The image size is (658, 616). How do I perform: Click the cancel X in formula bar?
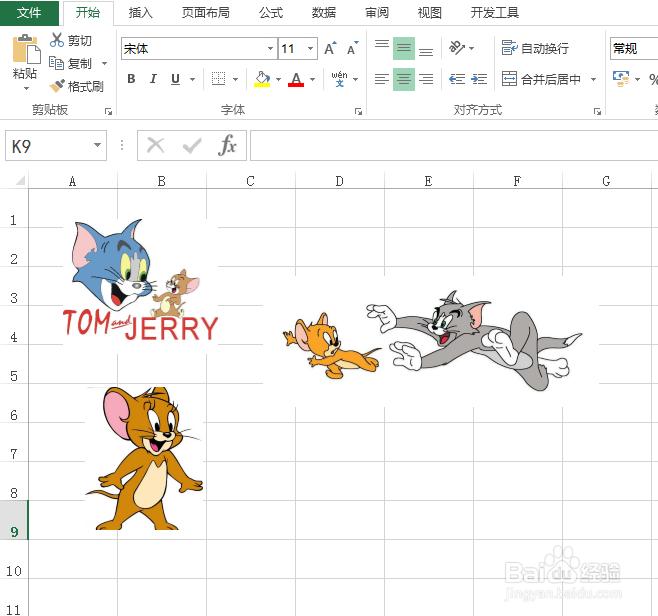tap(156, 146)
